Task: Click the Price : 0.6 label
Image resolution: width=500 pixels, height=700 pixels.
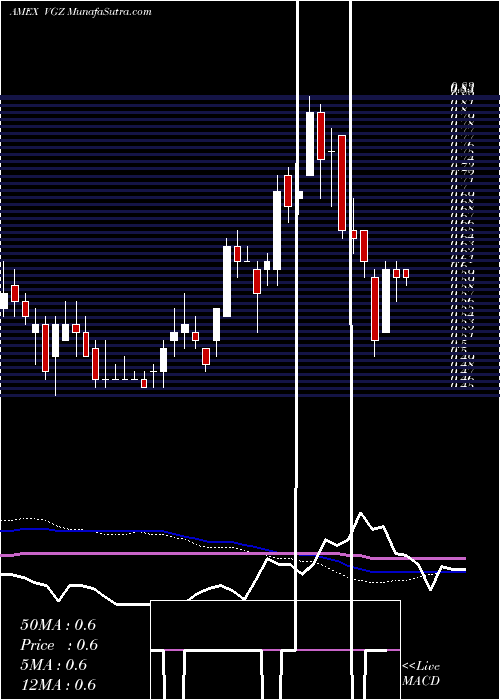Action: click(x=59, y=645)
